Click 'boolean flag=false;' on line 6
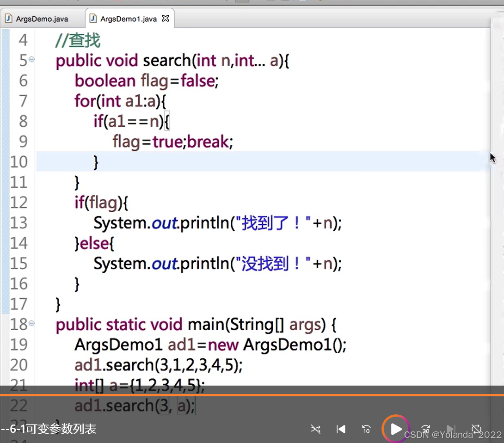 click(x=147, y=81)
